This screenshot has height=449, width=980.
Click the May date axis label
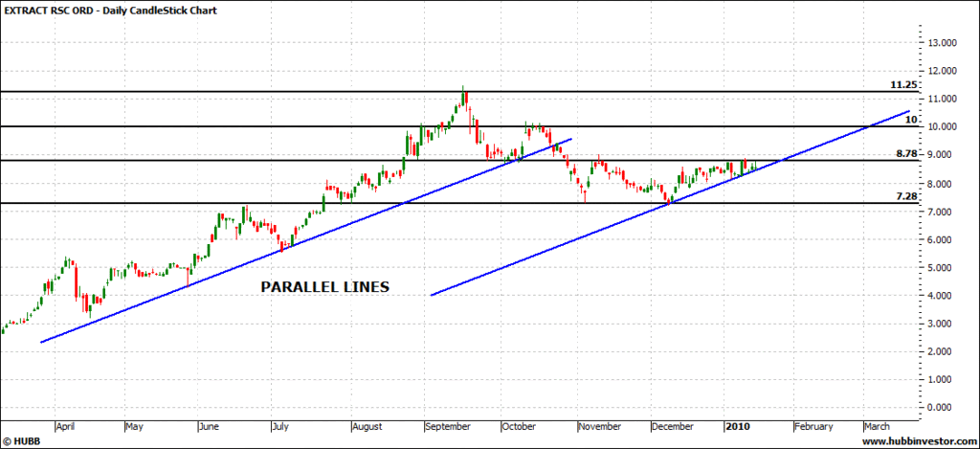134,426
